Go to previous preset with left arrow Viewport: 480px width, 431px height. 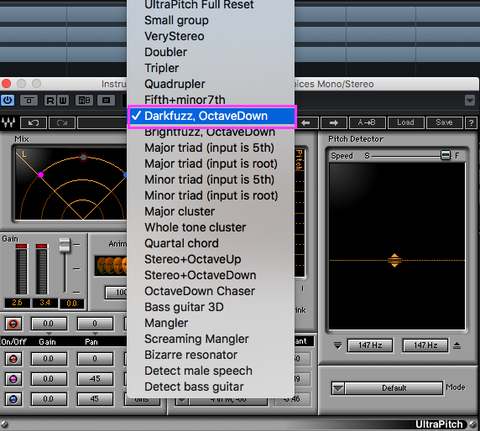[x=306, y=123]
